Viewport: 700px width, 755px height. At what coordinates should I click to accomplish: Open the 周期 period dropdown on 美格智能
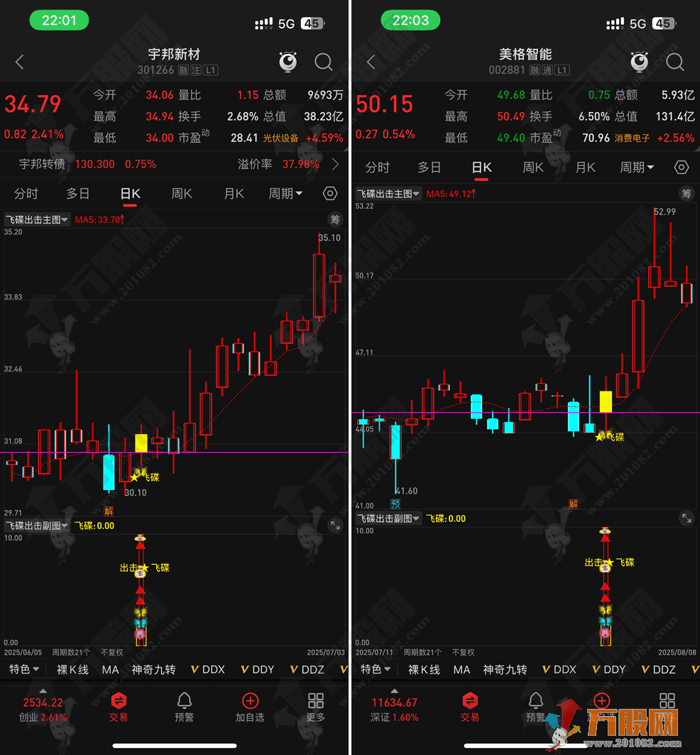[637, 168]
